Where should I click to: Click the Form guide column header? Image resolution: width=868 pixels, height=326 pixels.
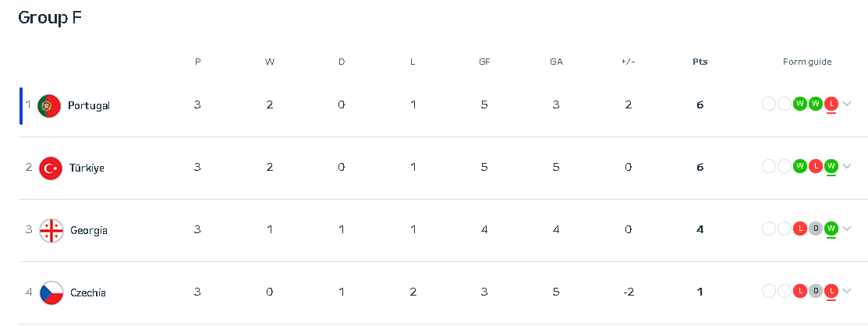(x=807, y=62)
